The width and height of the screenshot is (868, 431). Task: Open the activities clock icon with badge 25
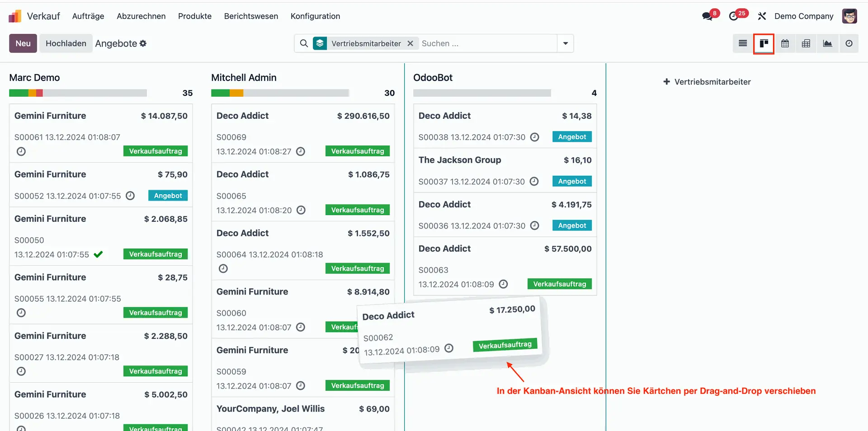pyautogui.click(x=734, y=16)
